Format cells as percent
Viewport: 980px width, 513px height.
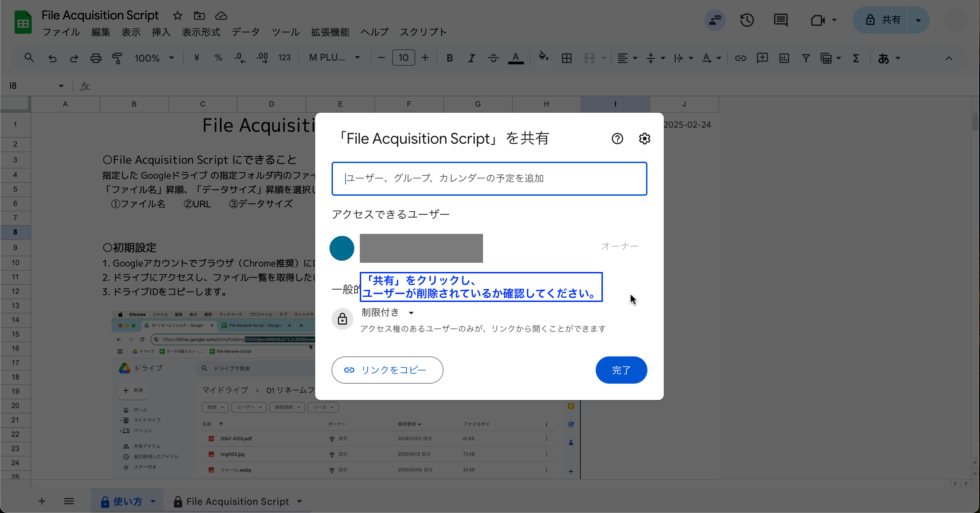[218, 58]
